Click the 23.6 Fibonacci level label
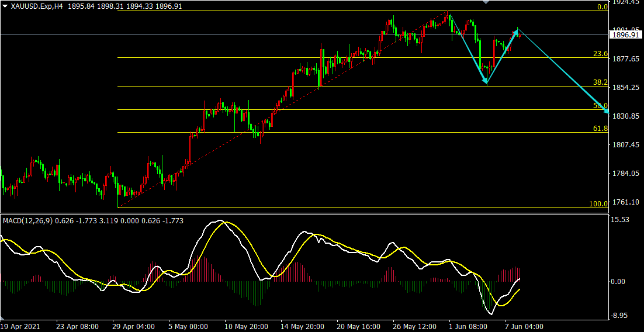Viewport: 644px width, 332px height. (600, 53)
